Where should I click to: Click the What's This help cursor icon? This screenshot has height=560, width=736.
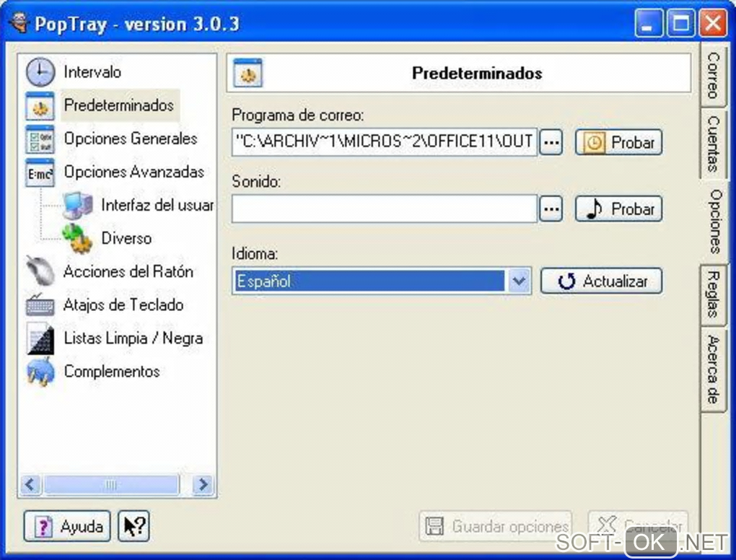(133, 526)
